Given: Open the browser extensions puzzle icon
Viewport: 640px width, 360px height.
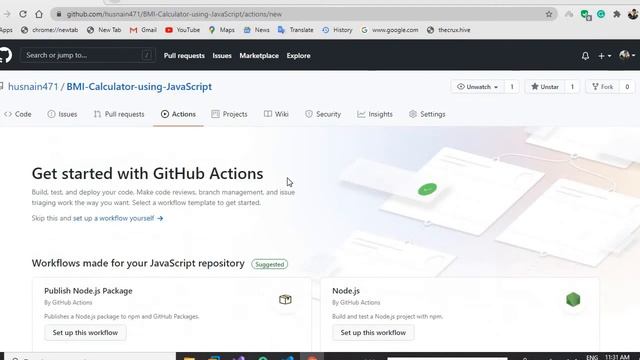Looking at the screenshot, I should click(617, 14).
